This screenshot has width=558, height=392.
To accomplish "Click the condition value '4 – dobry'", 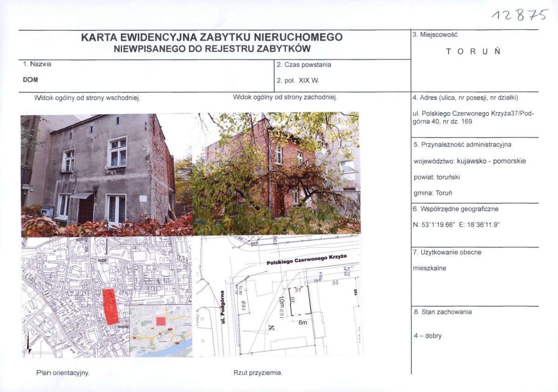I will click(x=427, y=336).
